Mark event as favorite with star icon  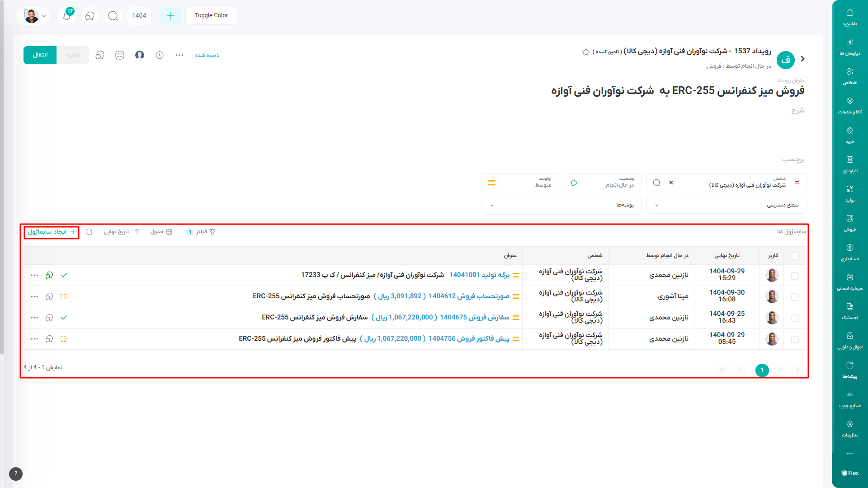pos(586,52)
